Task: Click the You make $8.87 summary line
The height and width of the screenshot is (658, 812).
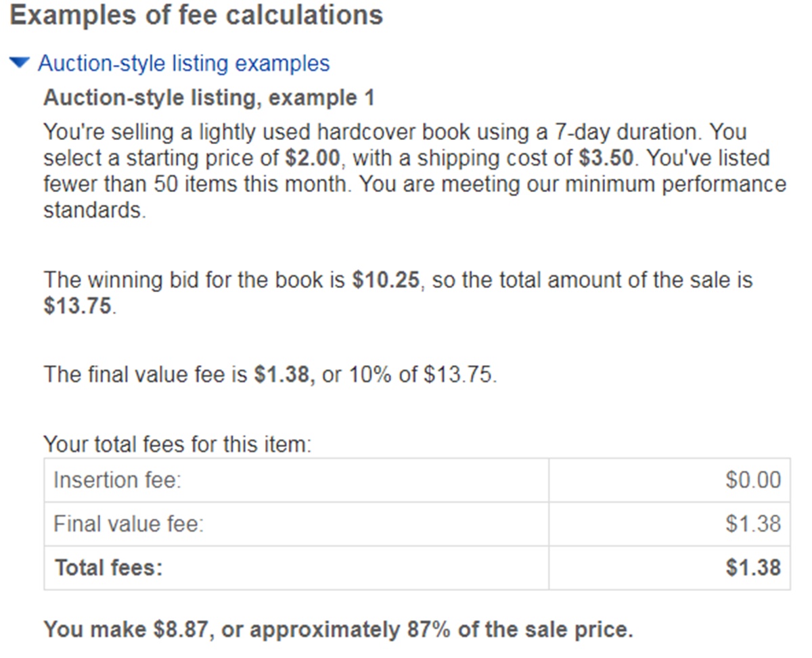Action: [x=338, y=630]
